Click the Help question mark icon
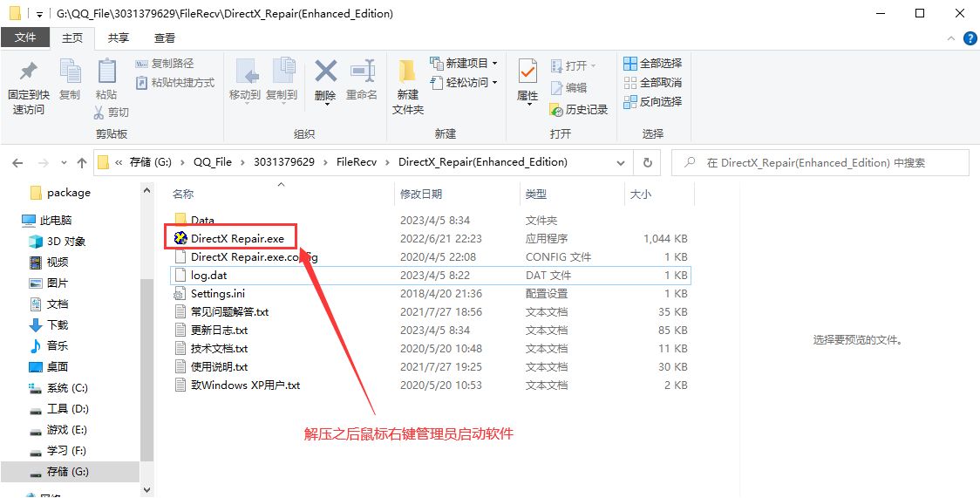This screenshot has height=498, width=980. pyautogui.click(x=970, y=38)
